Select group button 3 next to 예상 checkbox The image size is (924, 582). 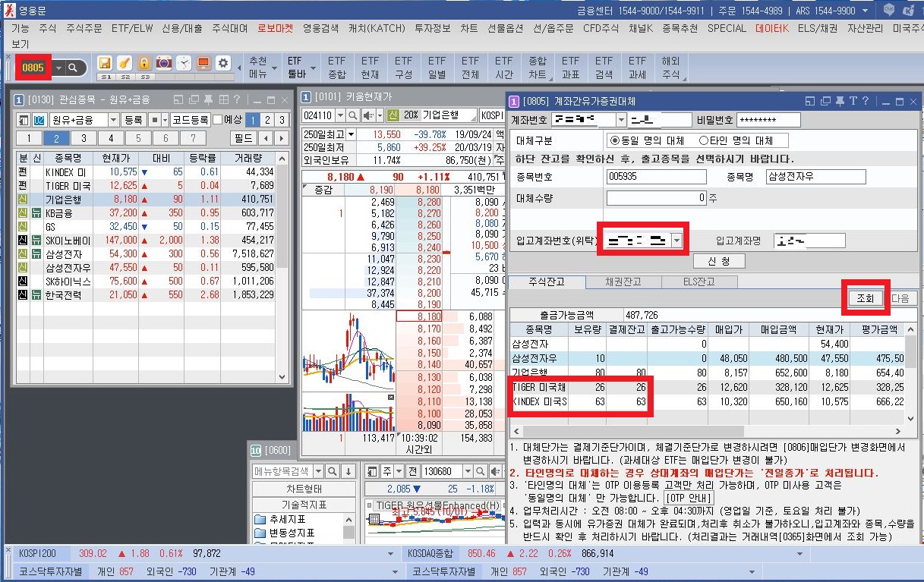pos(282,120)
